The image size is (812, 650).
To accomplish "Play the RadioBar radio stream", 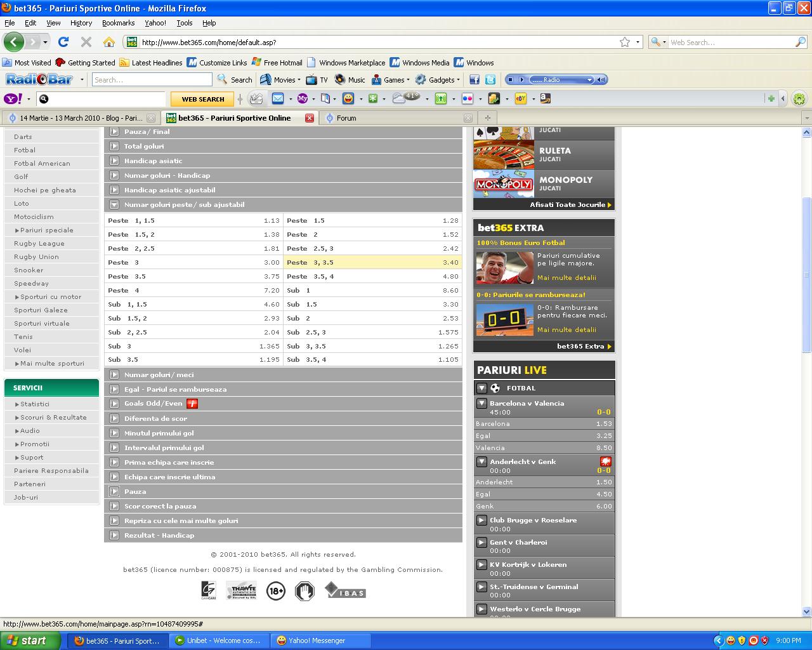I will 521,79.
